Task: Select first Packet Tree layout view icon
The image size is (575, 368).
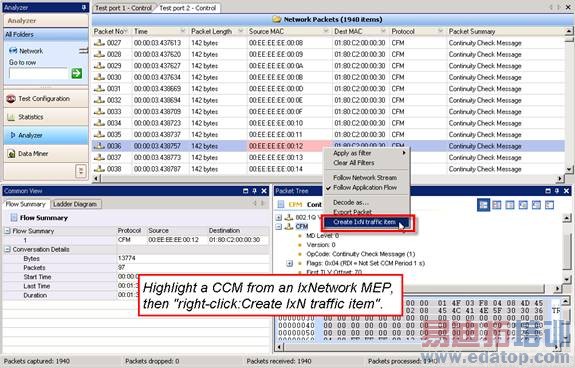Action: pyautogui.click(x=483, y=205)
